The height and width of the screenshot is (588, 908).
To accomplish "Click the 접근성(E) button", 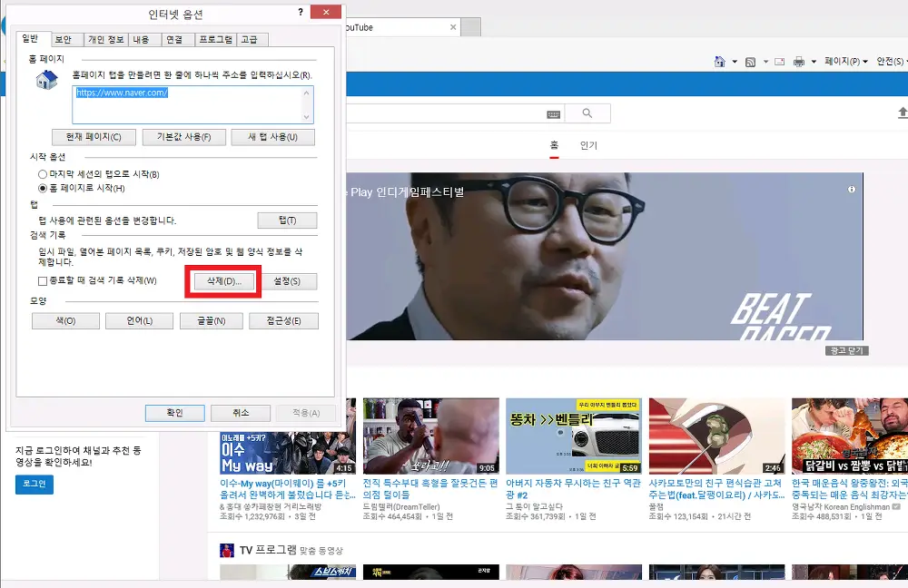I will tap(283, 320).
